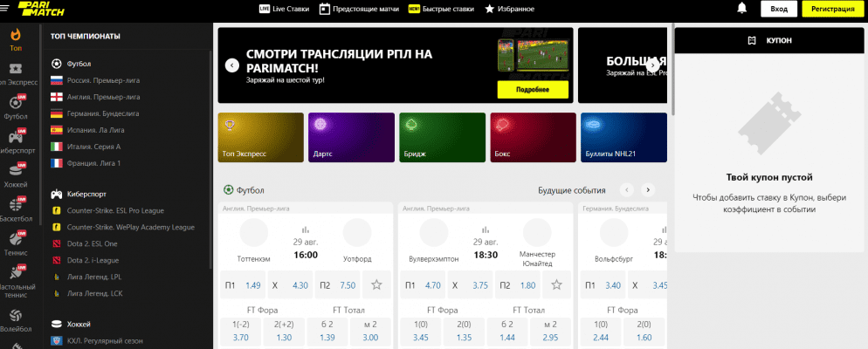Go to next Будущие события page

tap(648, 189)
